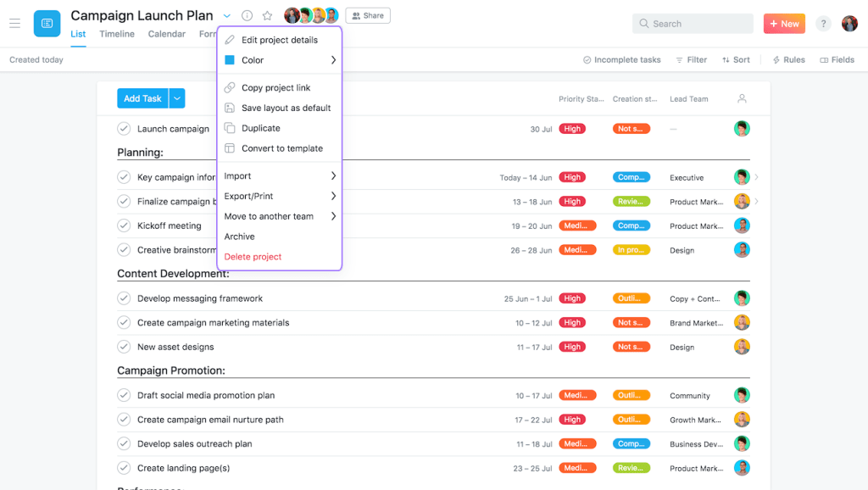Open details arrow on Key campaign information row
The image size is (868, 490).
coord(756,177)
